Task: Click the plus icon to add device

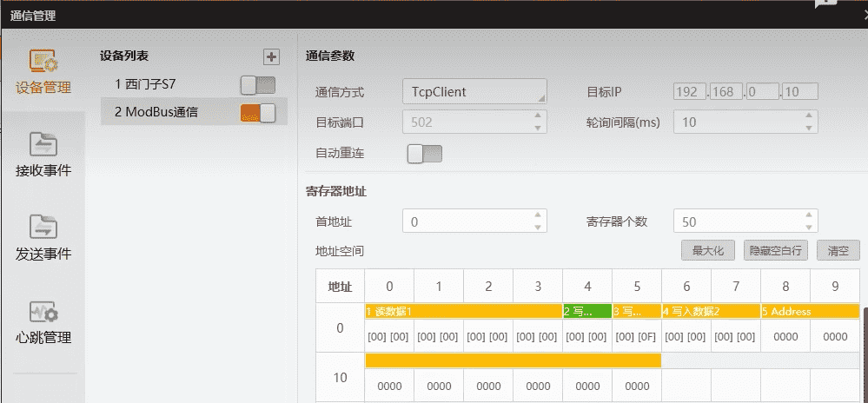Action: tap(272, 56)
